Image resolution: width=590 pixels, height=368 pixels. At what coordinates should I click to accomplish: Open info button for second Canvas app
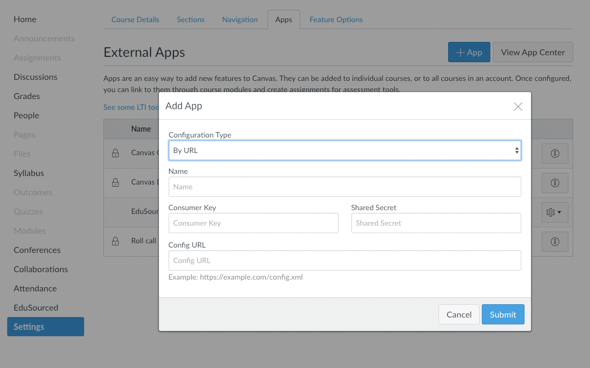(555, 183)
